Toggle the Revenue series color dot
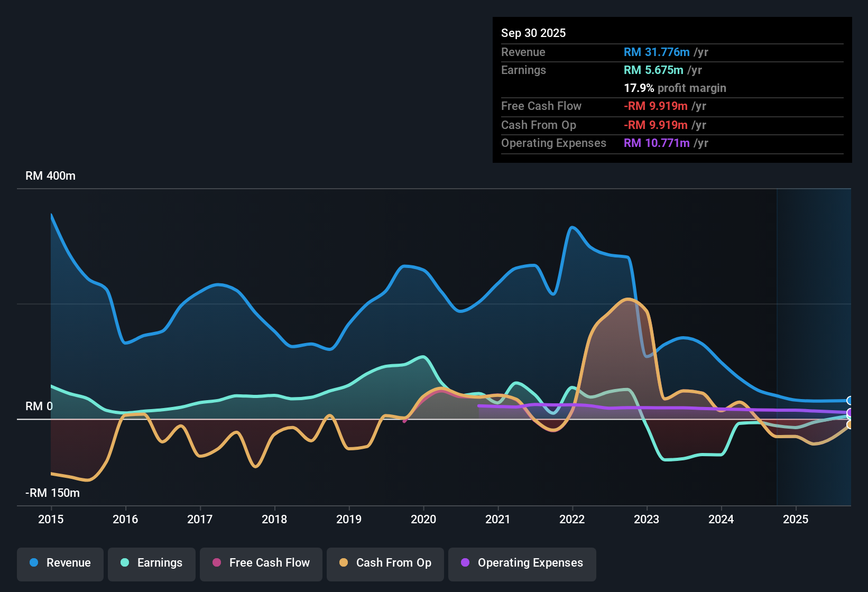Viewport: 868px width, 592px height. [33, 563]
